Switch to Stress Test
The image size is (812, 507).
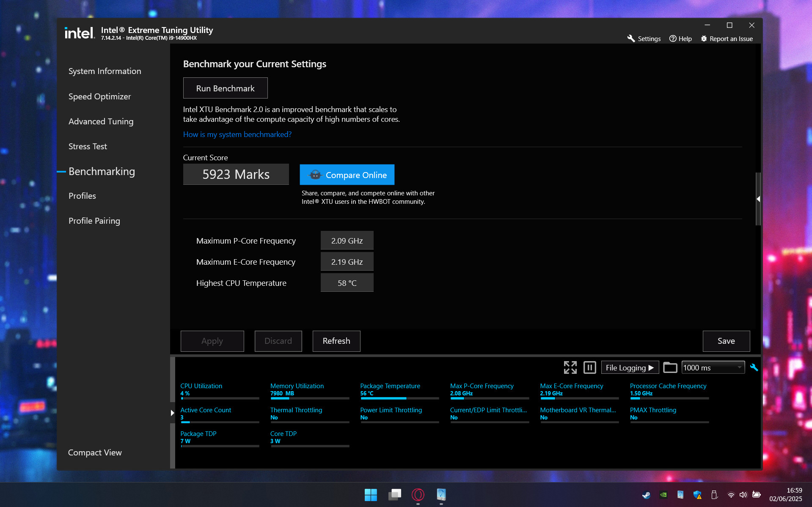click(88, 146)
